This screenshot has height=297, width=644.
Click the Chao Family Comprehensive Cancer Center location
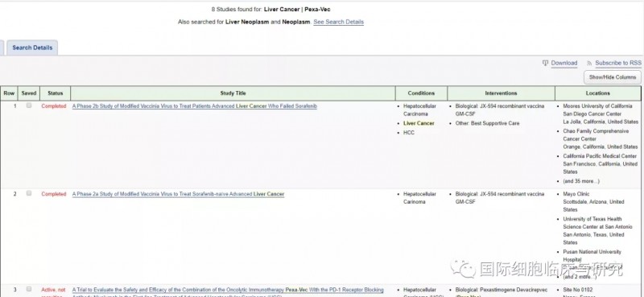click(601, 139)
